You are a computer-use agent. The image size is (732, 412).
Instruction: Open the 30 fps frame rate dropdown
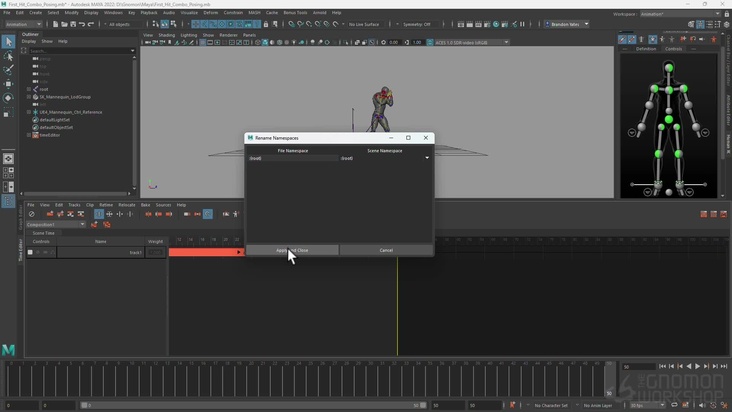click(648, 405)
